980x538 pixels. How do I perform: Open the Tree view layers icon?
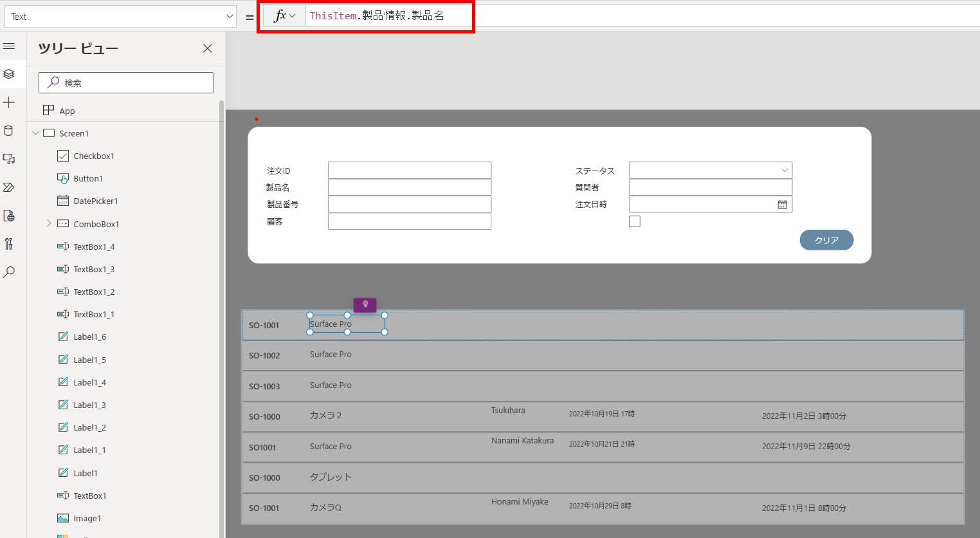9,74
